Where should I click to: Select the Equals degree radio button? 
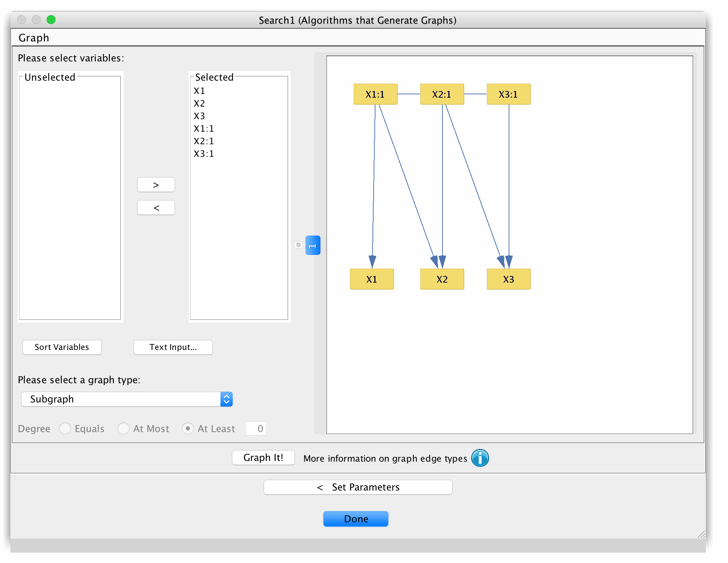(x=65, y=428)
